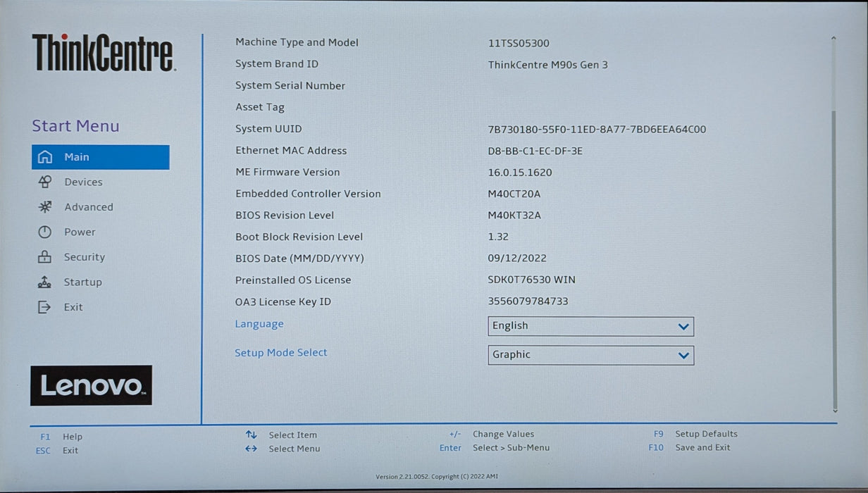Screen dimensions: 868x493
Task: Click the Security padlock icon
Action: point(45,257)
